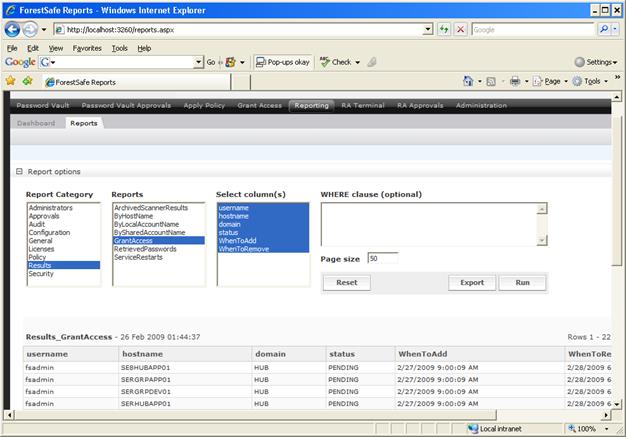Open the Google toolbar search dropdown
Viewport: 626px width, 437px height.
[x=198, y=62]
